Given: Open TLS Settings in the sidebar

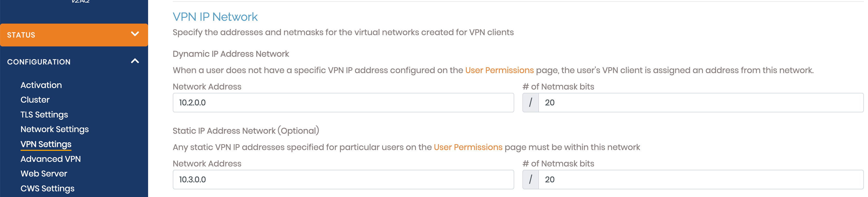Looking at the screenshot, I should (44, 115).
